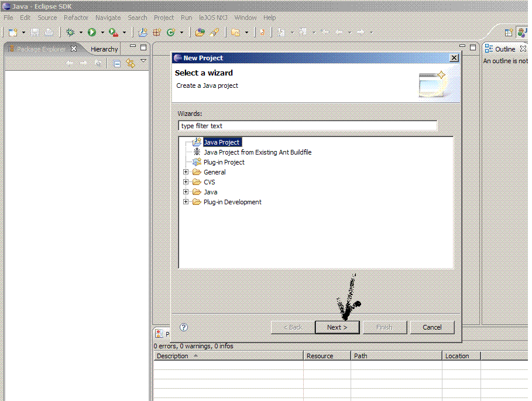Minimize the Package Explorer panel
Screen dimensions: 532x401
[x=133, y=46]
